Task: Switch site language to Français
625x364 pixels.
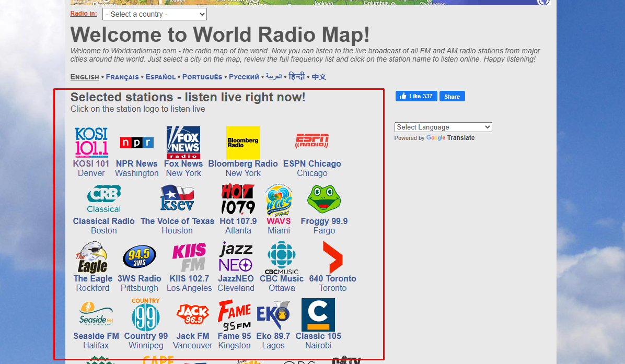Action: pos(122,77)
